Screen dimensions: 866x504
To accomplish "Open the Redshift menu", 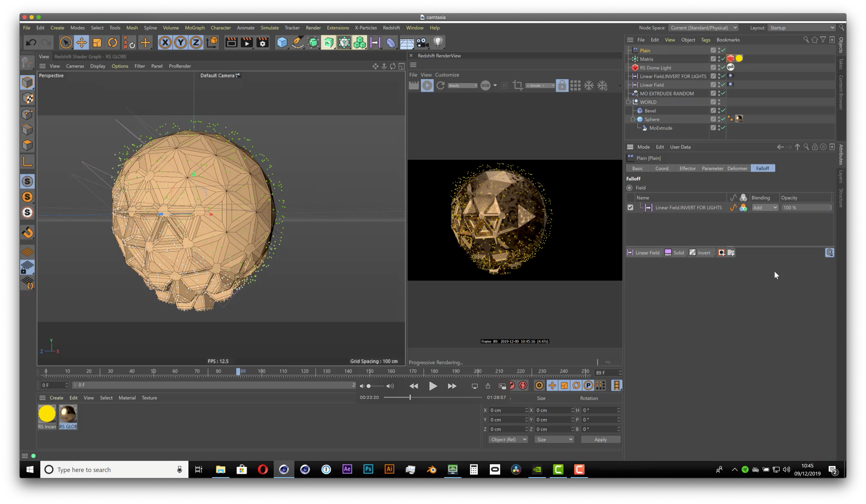I will pyautogui.click(x=391, y=28).
